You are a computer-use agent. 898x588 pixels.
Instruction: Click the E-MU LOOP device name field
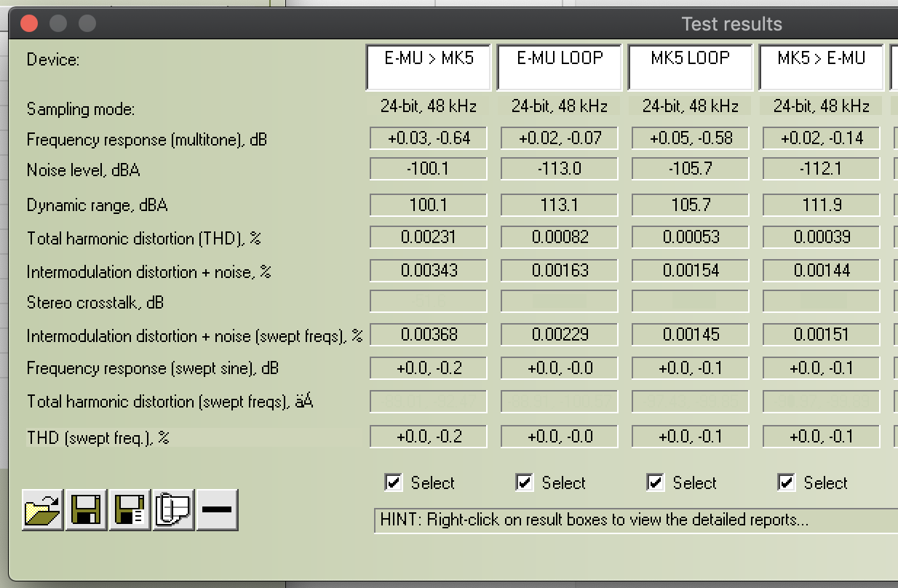point(560,67)
